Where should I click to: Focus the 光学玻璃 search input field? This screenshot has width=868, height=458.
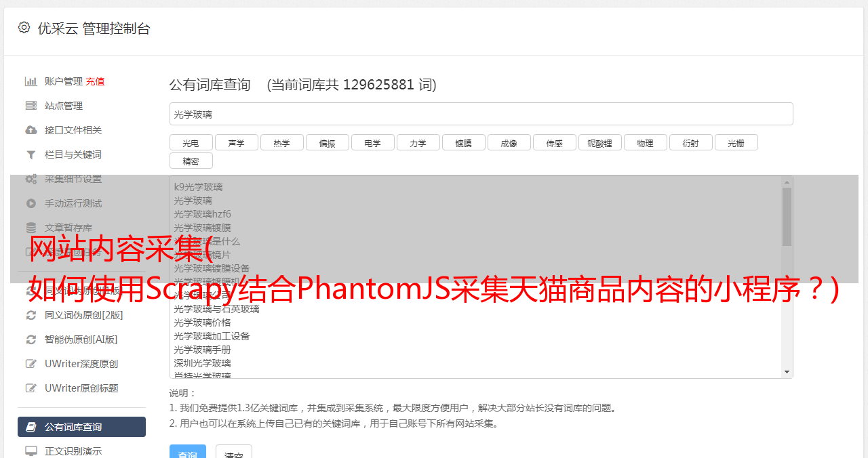point(481,114)
